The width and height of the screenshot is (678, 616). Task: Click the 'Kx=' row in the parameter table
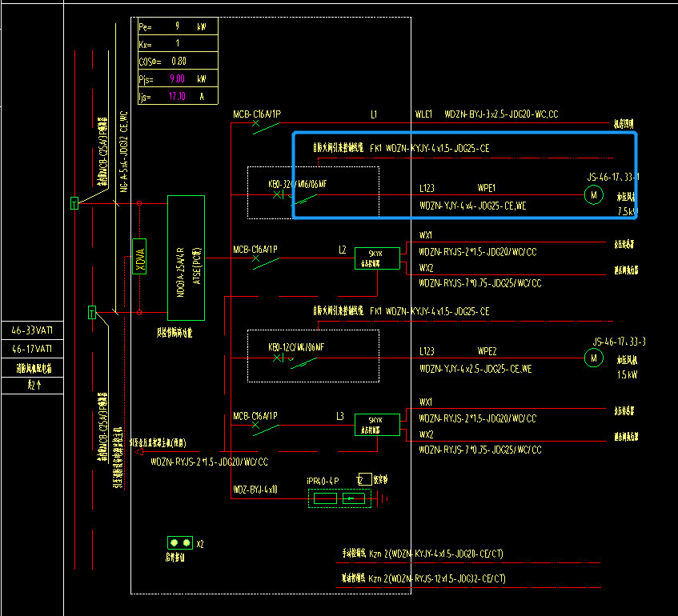click(178, 44)
